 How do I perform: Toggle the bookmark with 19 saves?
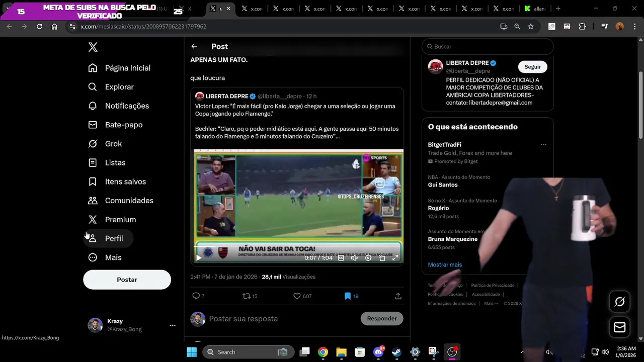pyautogui.click(x=347, y=296)
